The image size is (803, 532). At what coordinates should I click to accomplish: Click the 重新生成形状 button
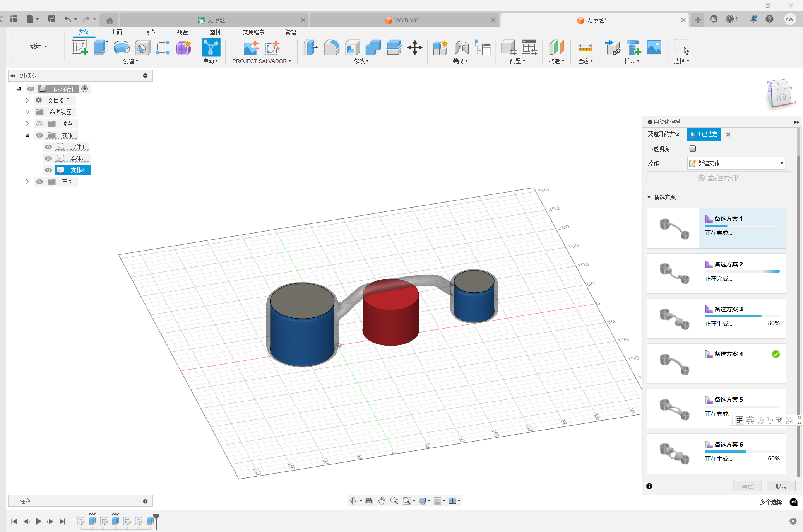point(719,178)
